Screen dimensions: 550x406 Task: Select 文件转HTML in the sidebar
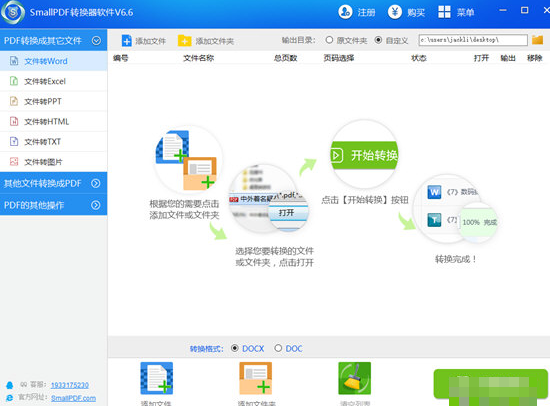(x=53, y=122)
